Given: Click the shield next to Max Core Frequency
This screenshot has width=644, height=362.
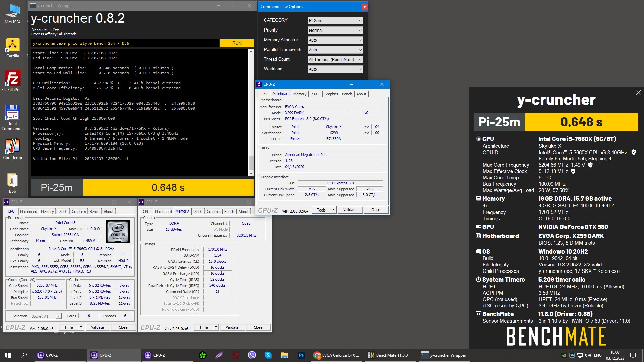Looking at the screenshot, I should [590, 165].
